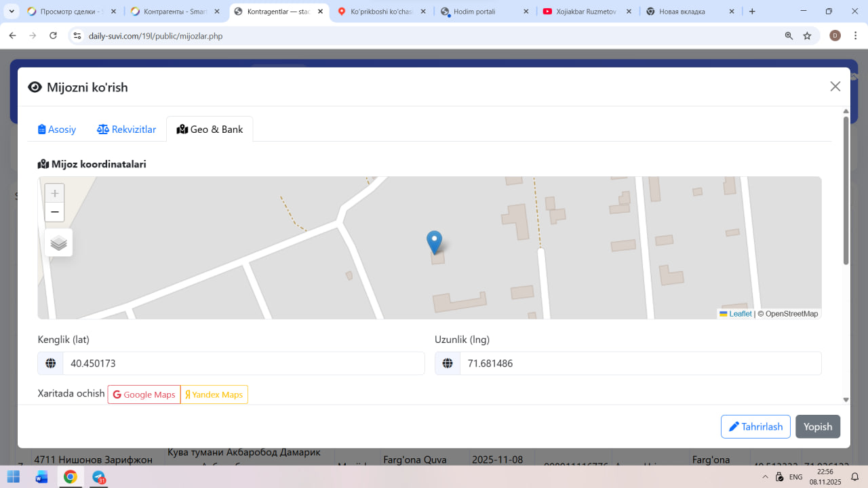Click the Uzunlik (lng) input field
Image resolution: width=868 pixels, height=488 pixels.
640,363
